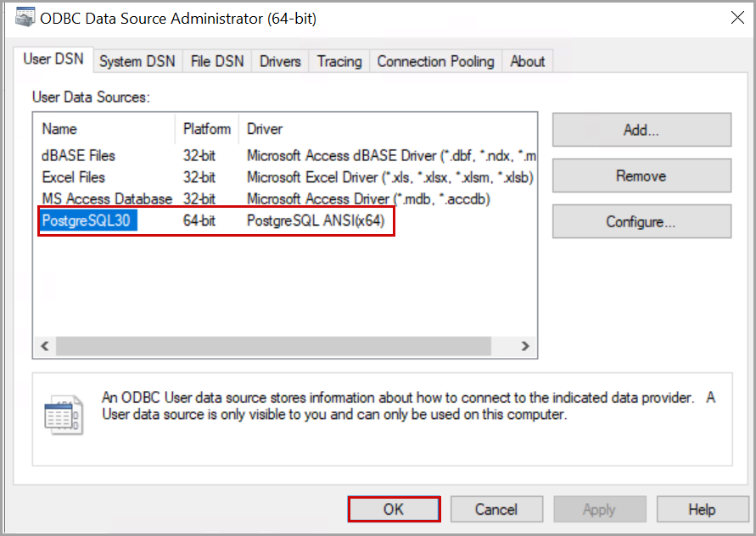Sort list by Driver column header

tap(265, 129)
